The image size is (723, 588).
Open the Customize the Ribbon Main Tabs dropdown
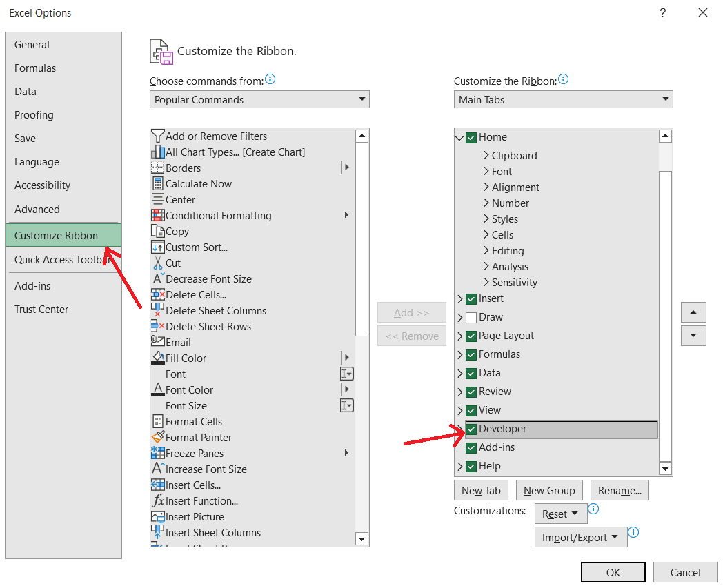pos(563,99)
